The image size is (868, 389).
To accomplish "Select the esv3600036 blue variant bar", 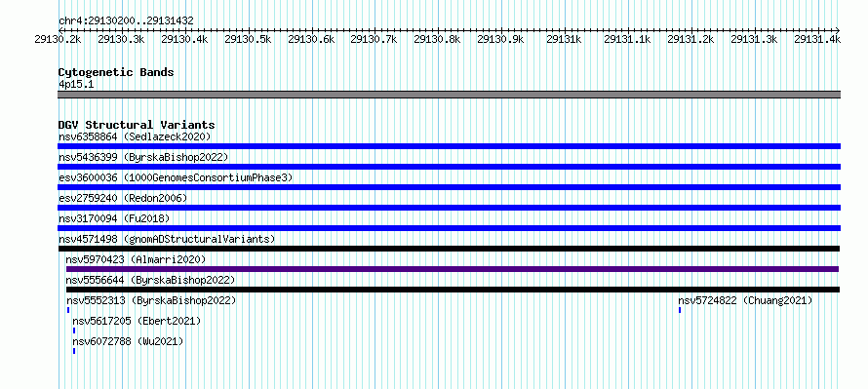I will click(x=449, y=187).
